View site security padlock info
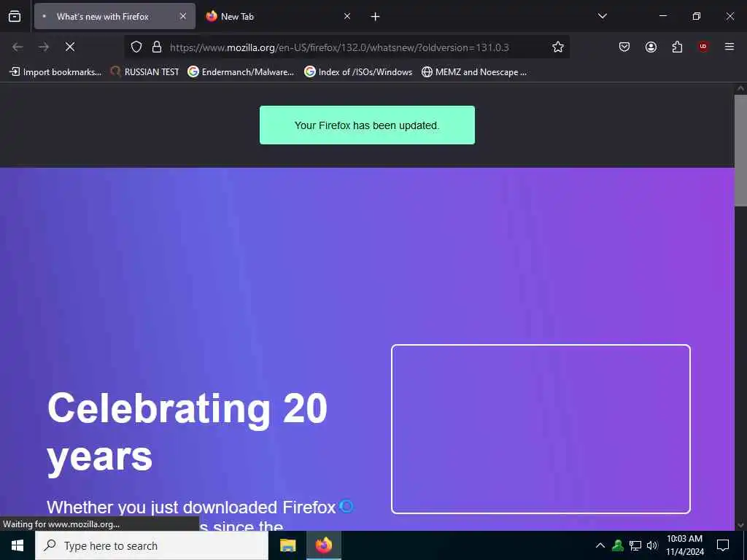Image resolution: width=747 pixels, height=560 pixels. 157,47
